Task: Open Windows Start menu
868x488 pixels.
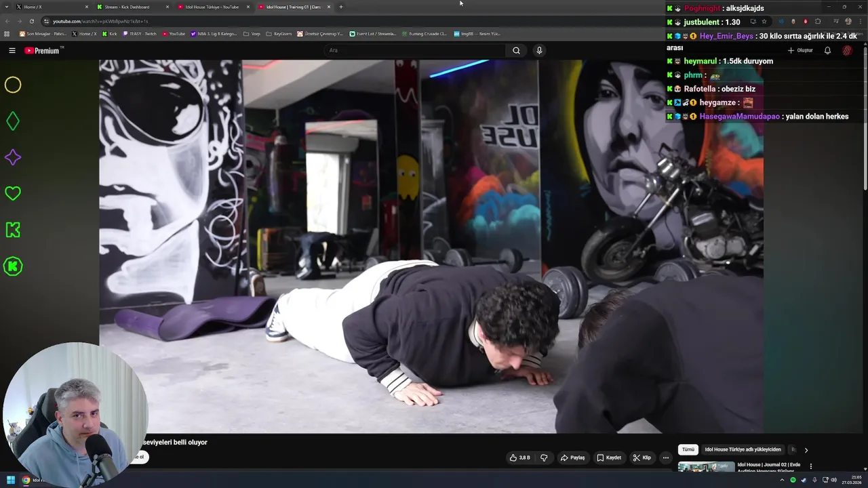Action: pos(11,480)
